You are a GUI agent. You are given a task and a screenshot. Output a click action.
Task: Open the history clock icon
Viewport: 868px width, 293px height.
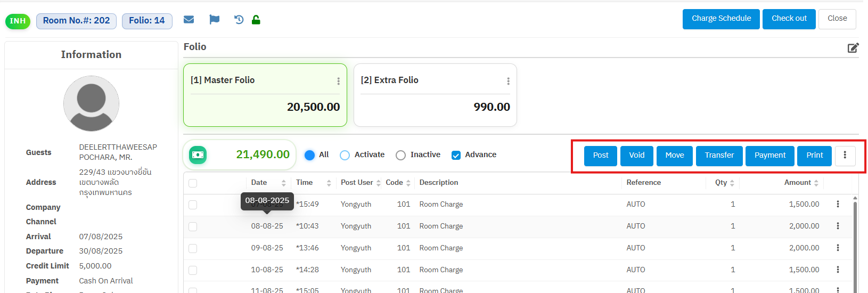239,20
